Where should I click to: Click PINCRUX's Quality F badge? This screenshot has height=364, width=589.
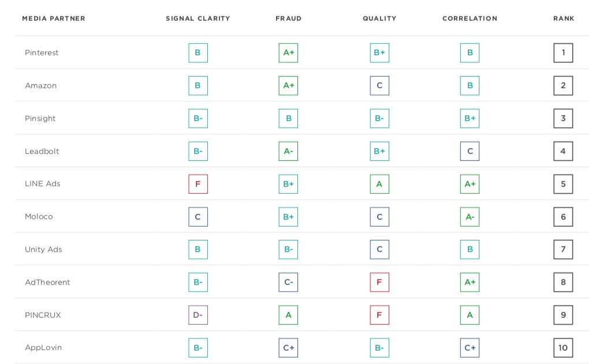pyautogui.click(x=379, y=315)
